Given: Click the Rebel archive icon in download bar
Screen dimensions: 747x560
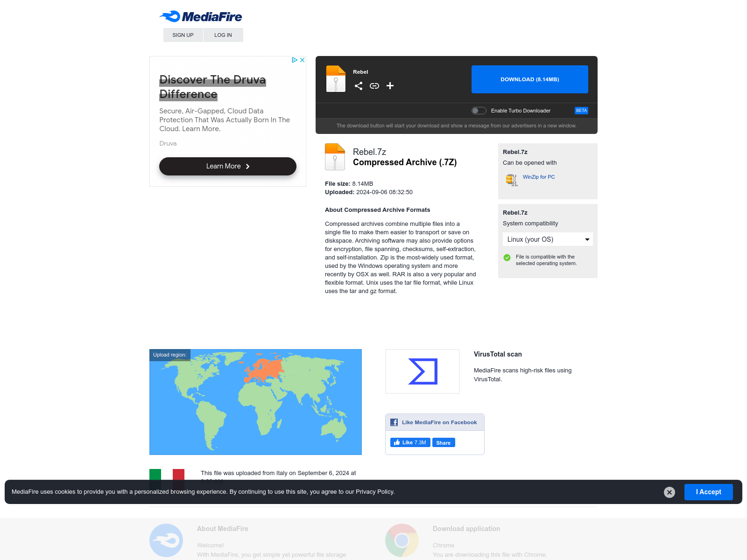Looking at the screenshot, I should 336,79.
